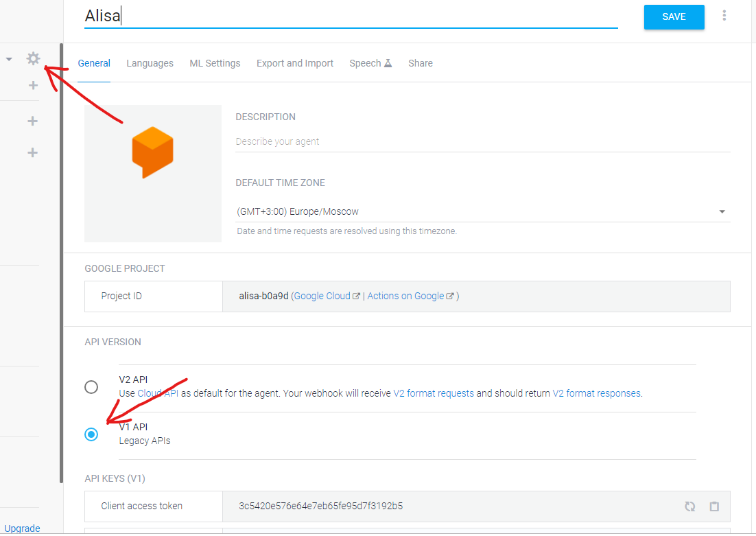Copy client access token to clipboard

714,506
